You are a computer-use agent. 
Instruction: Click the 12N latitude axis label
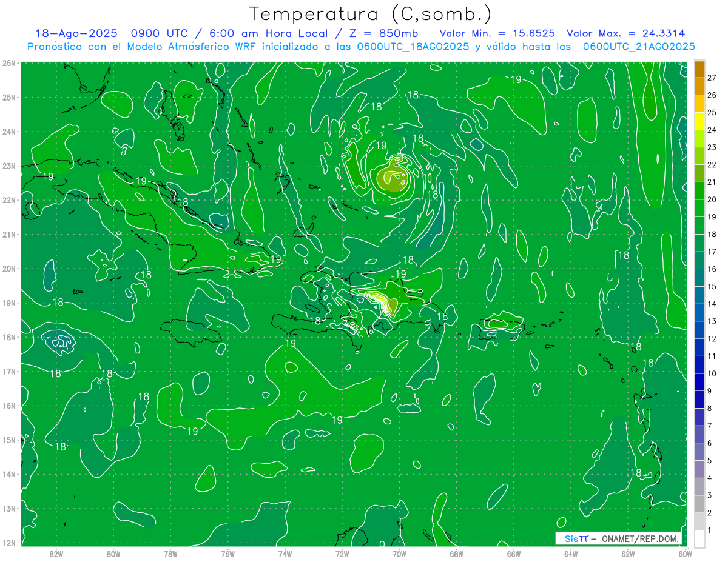(x=9, y=543)
